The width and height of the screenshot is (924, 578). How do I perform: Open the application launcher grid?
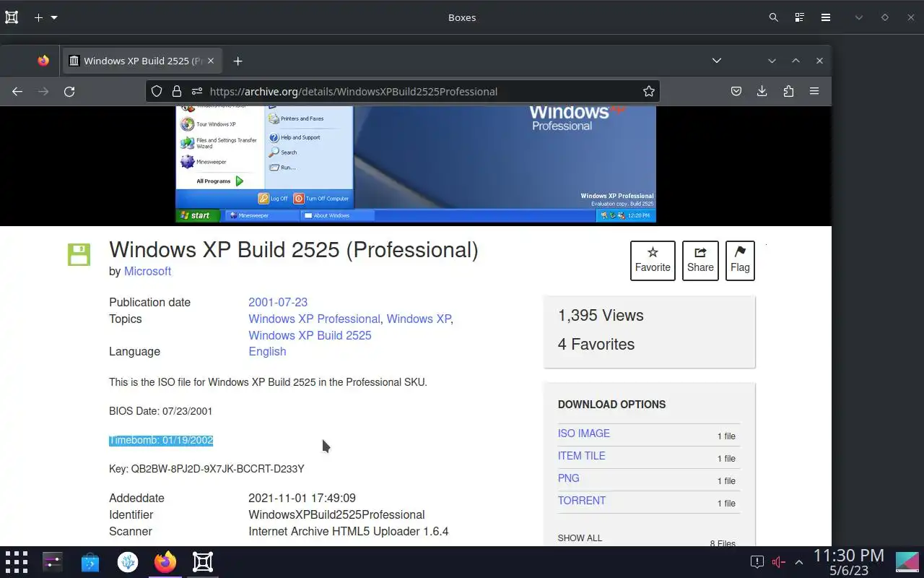tap(16, 562)
